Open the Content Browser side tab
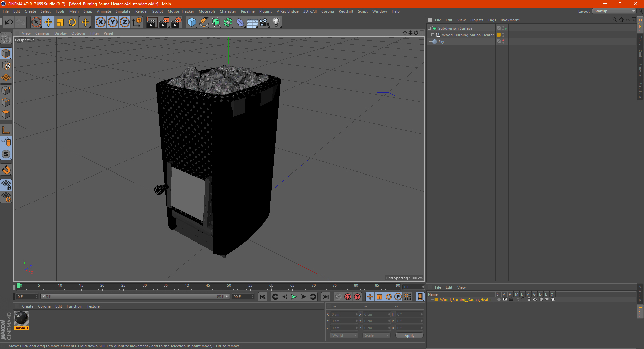This screenshot has height=349, width=644. (640, 63)
